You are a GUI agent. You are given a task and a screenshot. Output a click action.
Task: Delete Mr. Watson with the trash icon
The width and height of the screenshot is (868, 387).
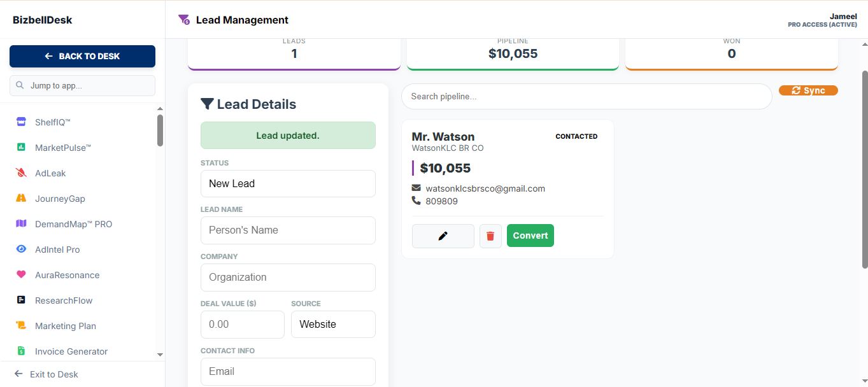coord(490,235)
